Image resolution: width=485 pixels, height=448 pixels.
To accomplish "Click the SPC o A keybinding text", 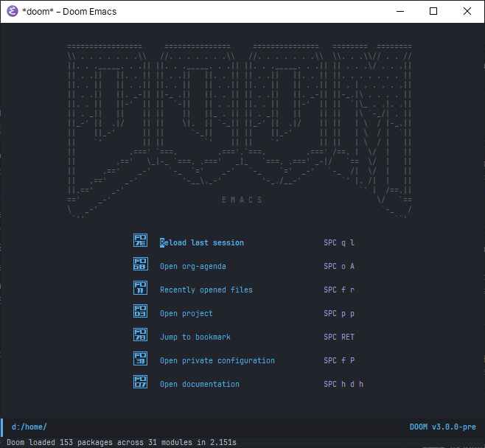I will (x=339, y=266).
